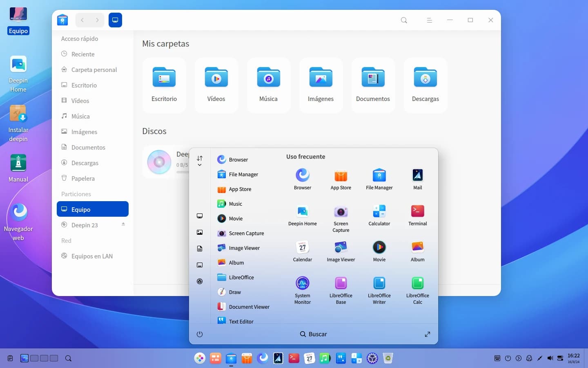Click the launcher power button icon
The image size is (588, 368).
200,334
